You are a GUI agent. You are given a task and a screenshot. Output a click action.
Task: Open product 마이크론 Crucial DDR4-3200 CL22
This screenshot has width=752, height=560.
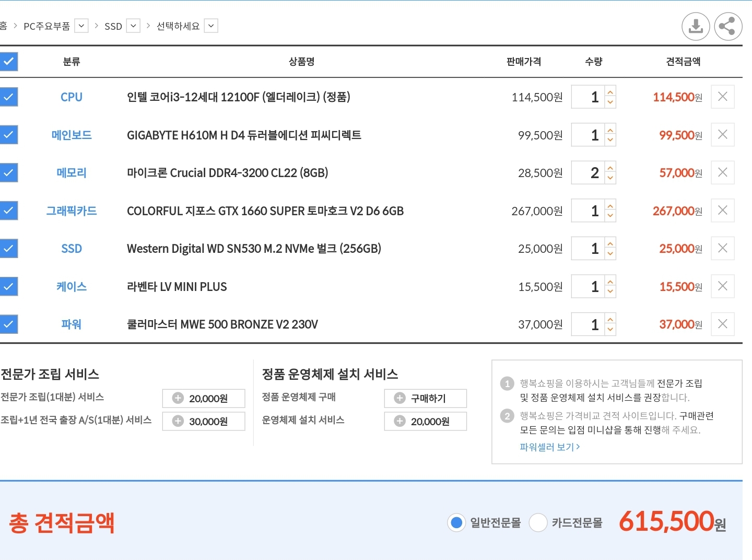pos(228,173)
